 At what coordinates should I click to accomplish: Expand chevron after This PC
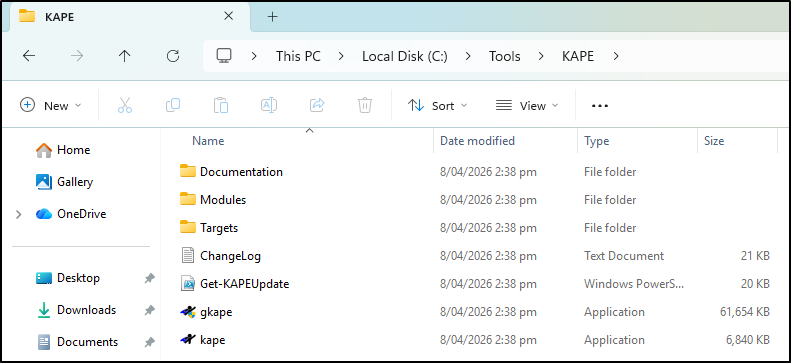coord(342,56)
